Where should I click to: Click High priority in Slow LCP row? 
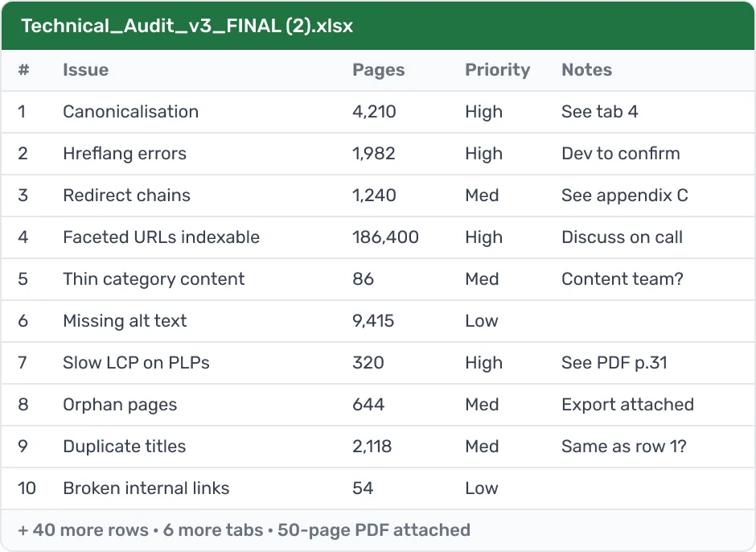tap(484, 363)
